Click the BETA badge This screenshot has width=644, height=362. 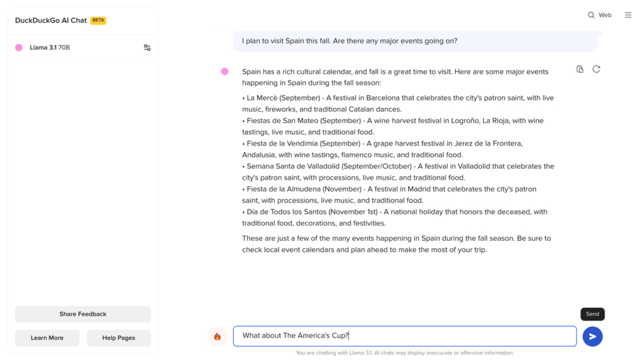pyautogui.click(x=98, y=20)
